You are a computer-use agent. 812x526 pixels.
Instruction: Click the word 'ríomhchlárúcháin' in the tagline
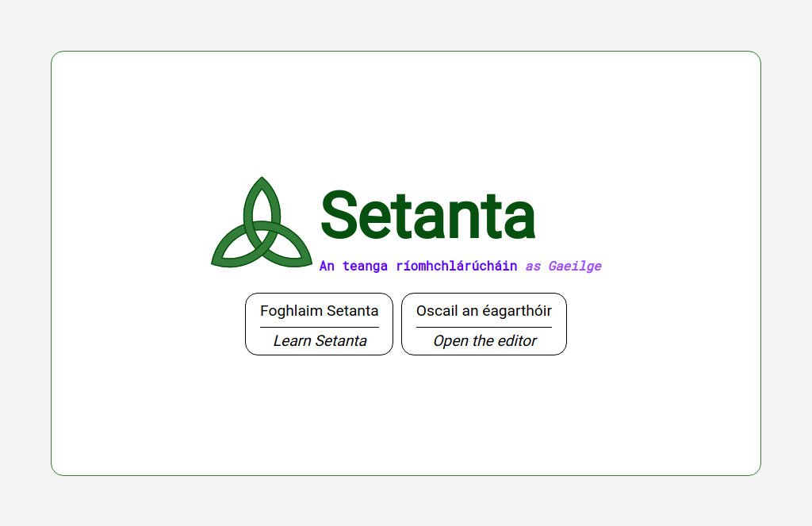coord(456,267)
